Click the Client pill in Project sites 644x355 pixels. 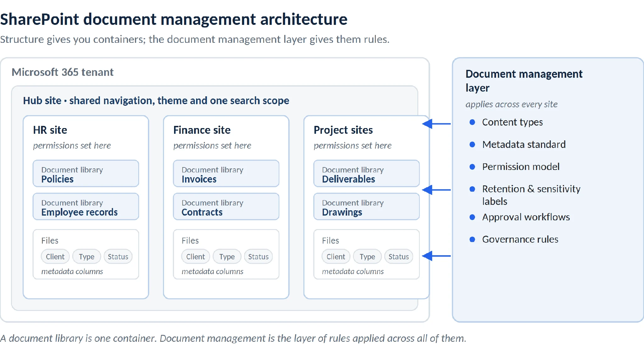tap(336, 256)
